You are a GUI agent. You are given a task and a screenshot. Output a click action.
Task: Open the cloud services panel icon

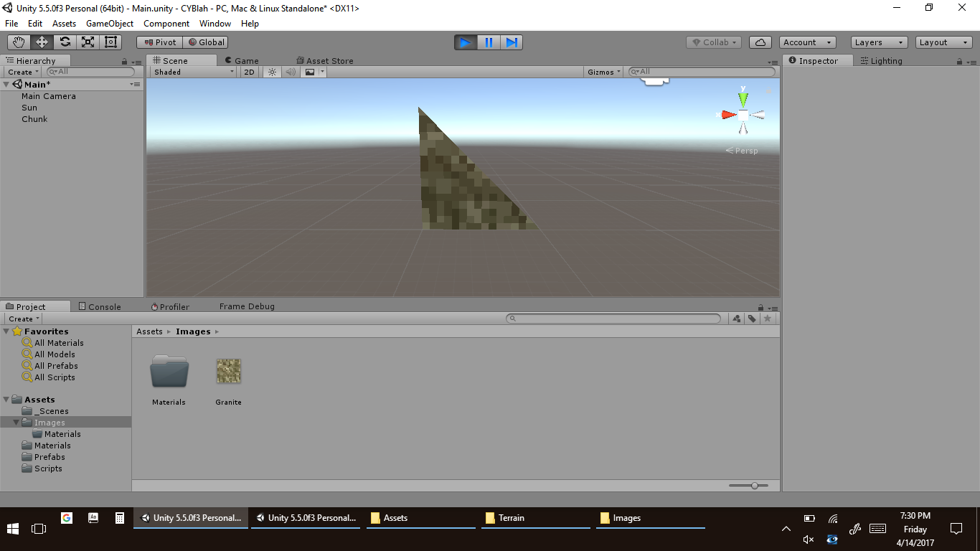[760, 42]
